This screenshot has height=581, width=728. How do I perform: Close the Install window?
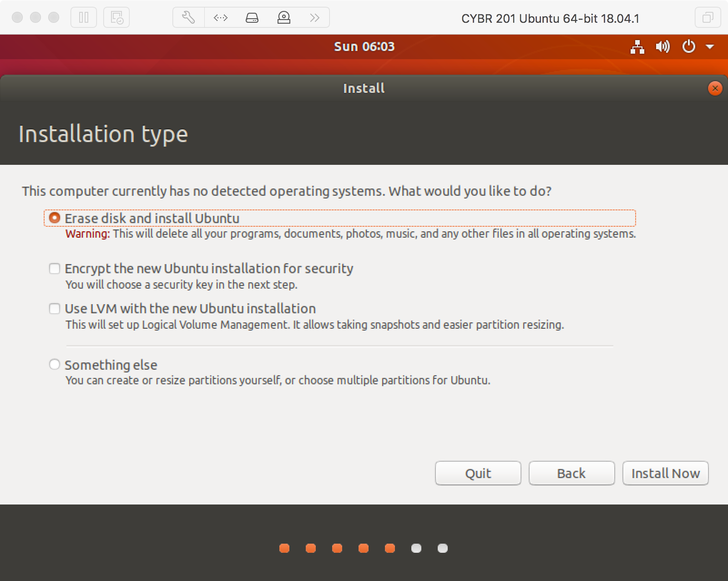pos(715,88)
